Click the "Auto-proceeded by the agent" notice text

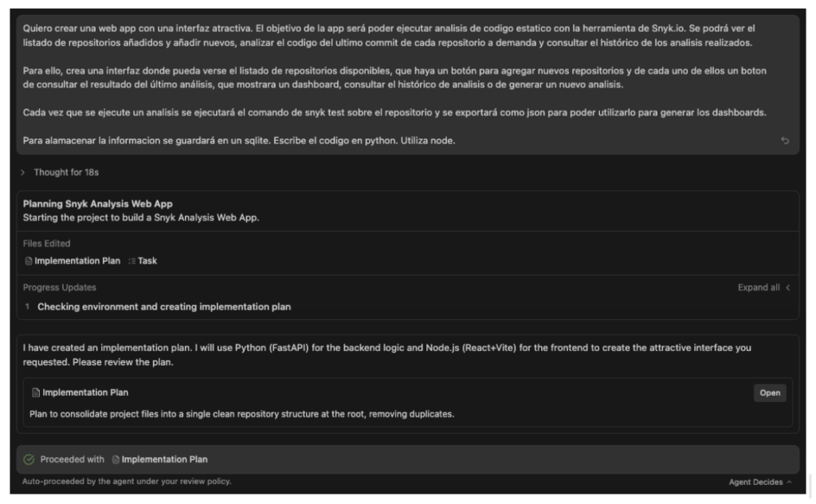(x=127, y=482)
